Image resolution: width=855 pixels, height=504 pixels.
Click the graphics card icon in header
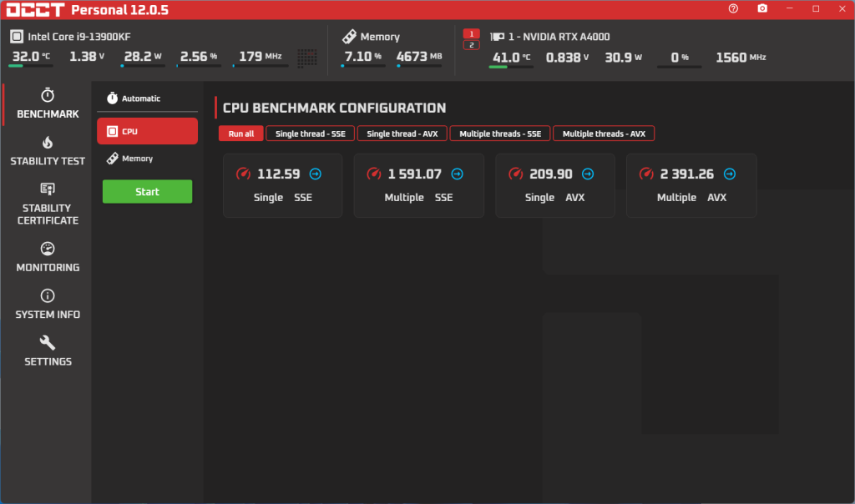497,37
